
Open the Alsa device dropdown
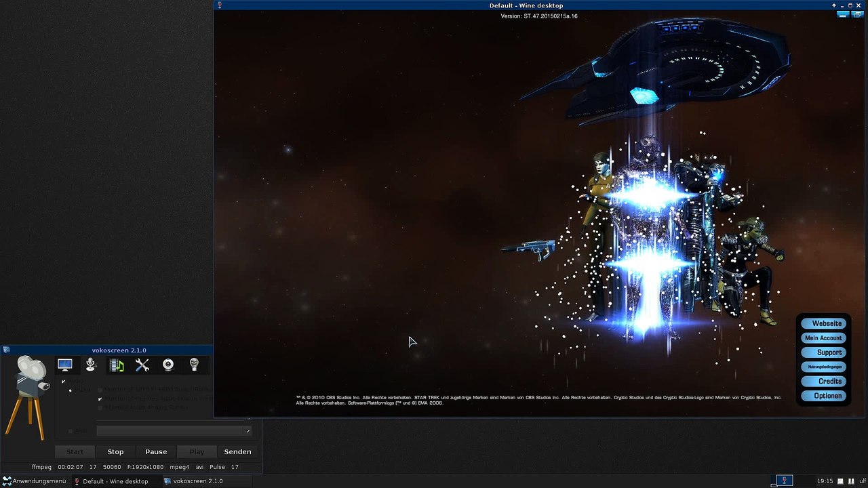point(174,431)
